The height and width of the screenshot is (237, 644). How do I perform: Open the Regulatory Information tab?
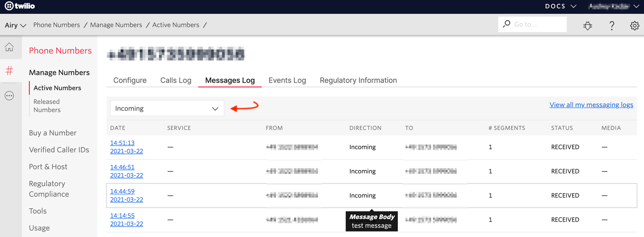358,80
